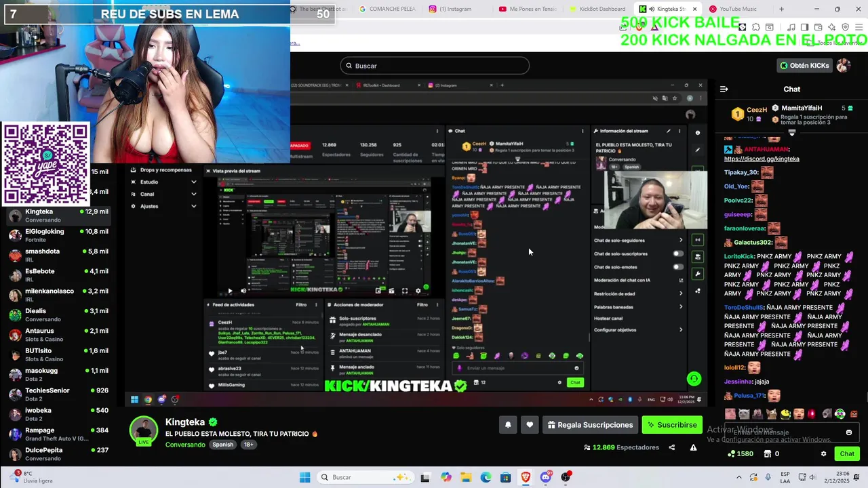This screenshot has width=868, height=488.
Task: Open Rampage channel from sidebar
Action: click(58, 434)
